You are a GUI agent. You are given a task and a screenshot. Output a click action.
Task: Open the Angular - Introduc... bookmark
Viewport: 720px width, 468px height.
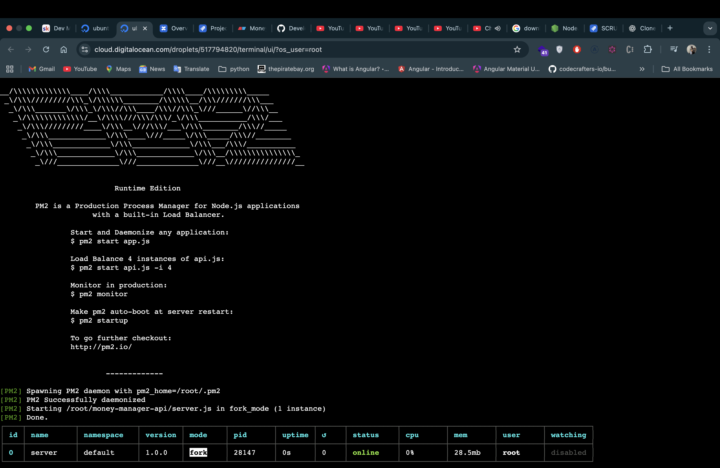point(431,69)
